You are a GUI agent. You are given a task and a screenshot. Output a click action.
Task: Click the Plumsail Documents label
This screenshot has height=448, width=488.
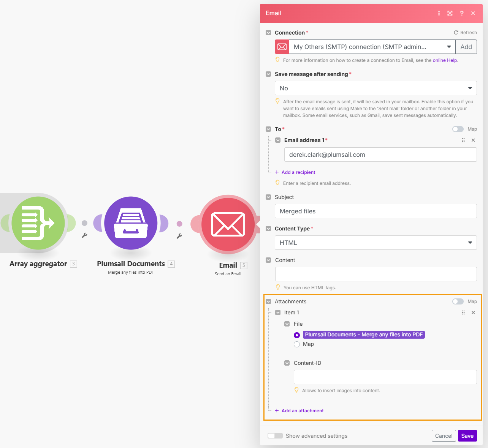point(131,264)
